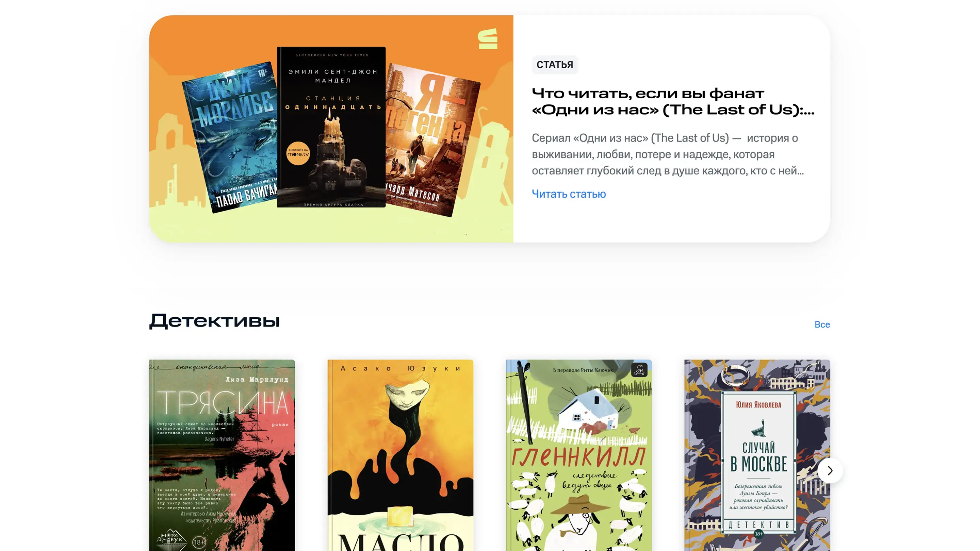Click the 18+ mark on Дети Морайбе cover
The height and width of the screenshot is (551, 980).
(x=263, y=72)
